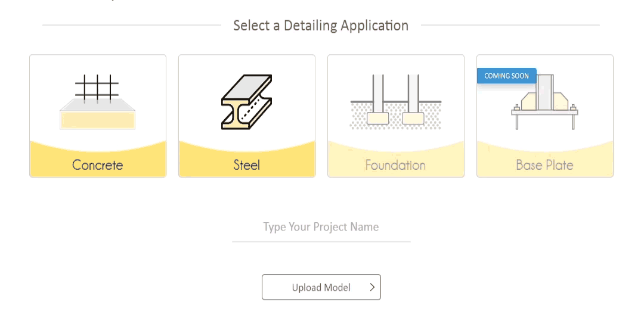
Task: Choose the Steel I-beam icon
Action: coord(246,102)
